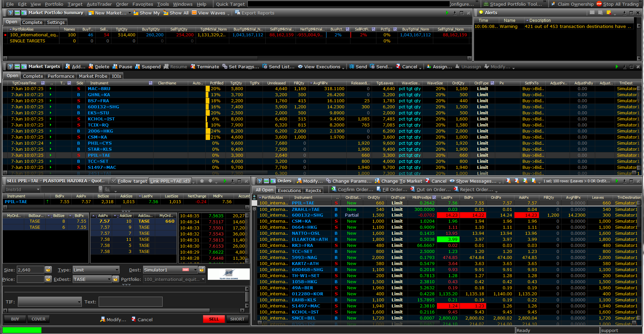Click the filter icon in Market Targets panel
The height and width of the screenshot is (334, 644).
click(10, 67)
